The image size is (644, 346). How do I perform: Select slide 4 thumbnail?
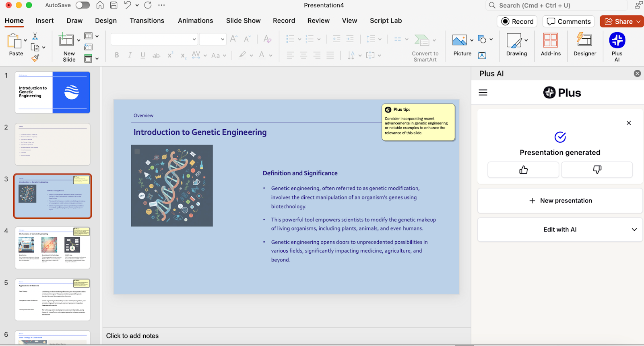pos(53,248)
